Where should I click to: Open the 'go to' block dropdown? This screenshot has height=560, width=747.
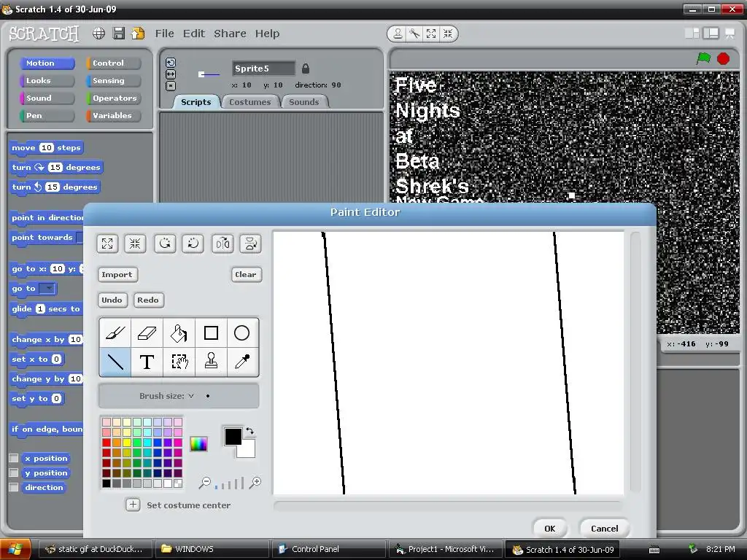click(x=47, y=289)
